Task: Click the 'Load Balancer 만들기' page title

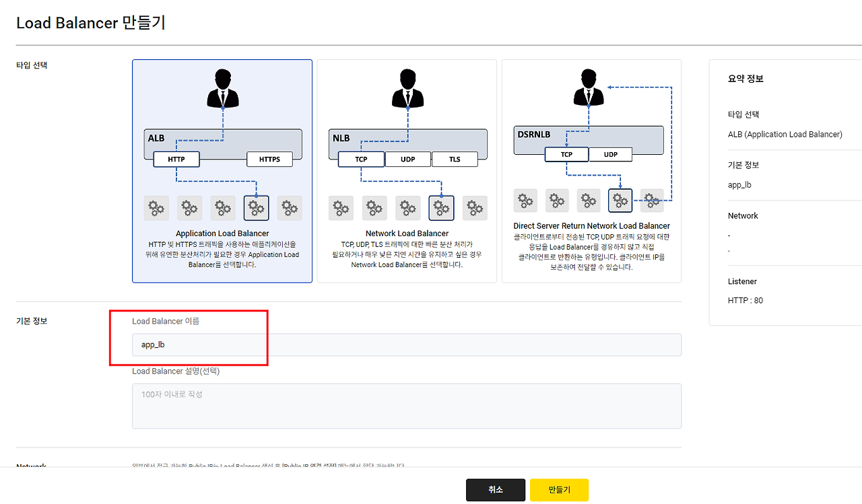Action: [x=91, y=23]
